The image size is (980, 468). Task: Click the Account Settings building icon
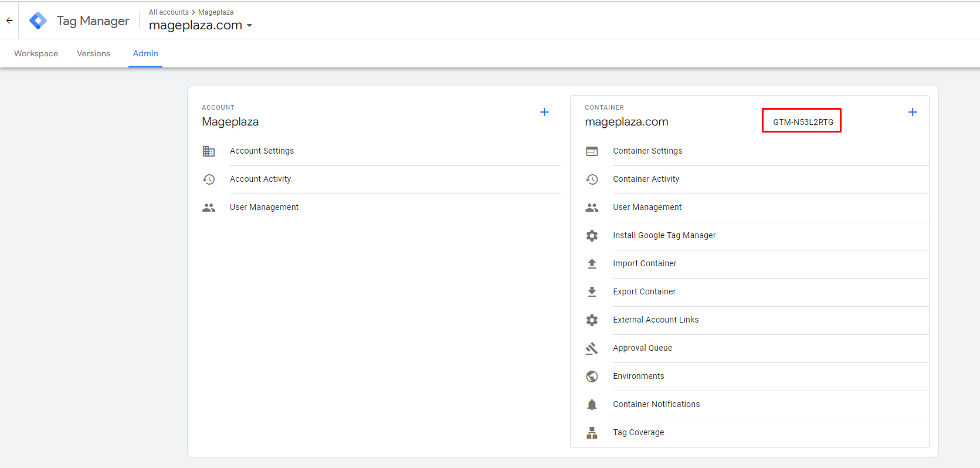coord(209,151)
